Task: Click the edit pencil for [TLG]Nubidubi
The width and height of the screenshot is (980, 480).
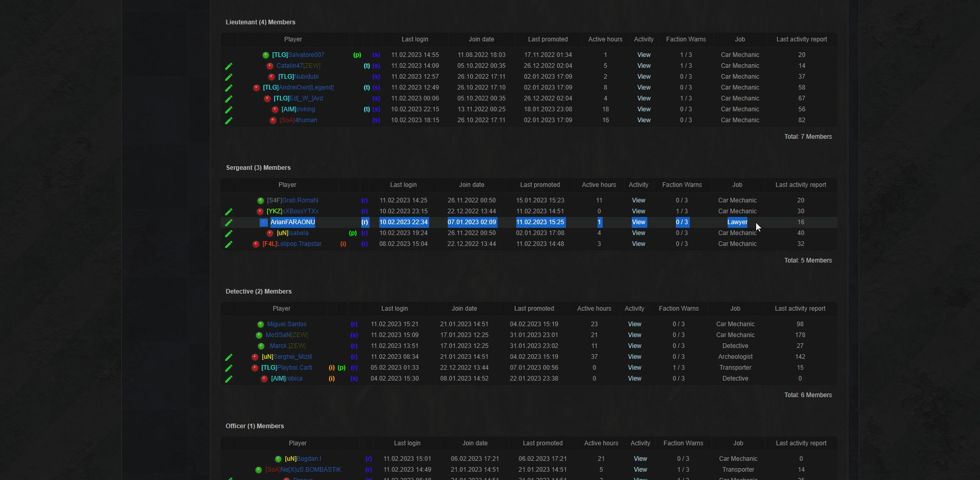Action: (229, 77)
